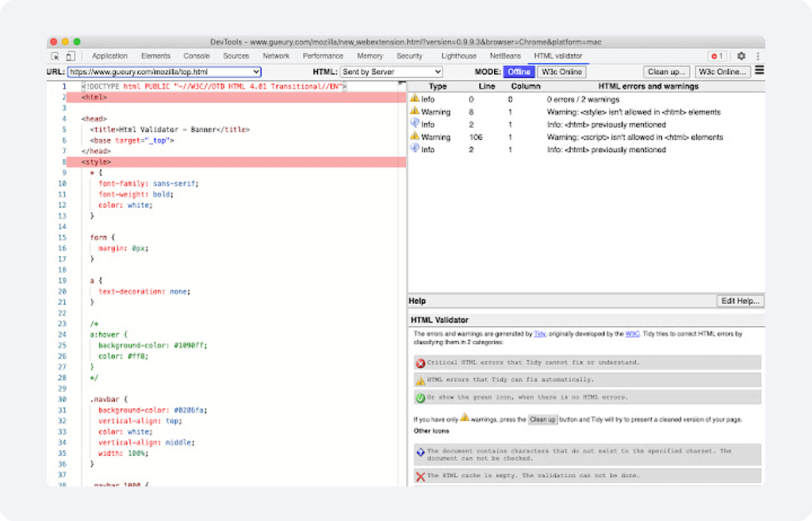Click the warning icon of the <style> warning row
The height and width of the screenshot is (521, 812).
(414, 110)
